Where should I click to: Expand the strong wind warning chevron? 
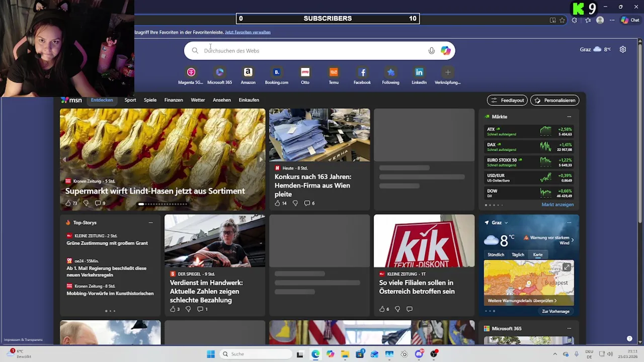tap(573, 240)
